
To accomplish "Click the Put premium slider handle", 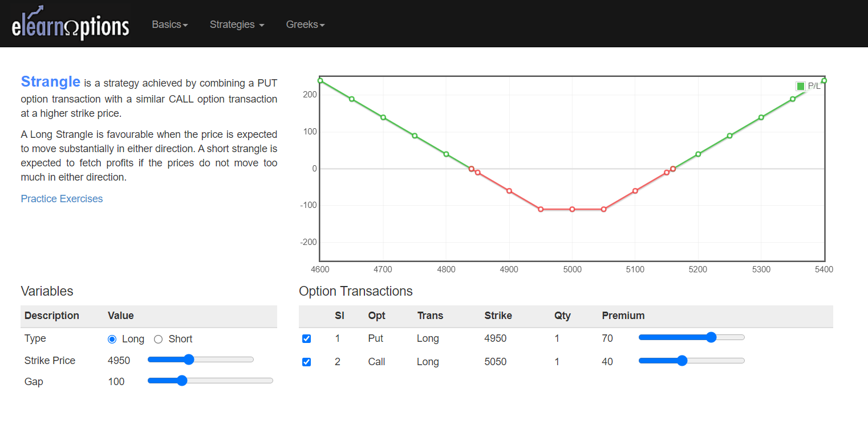I will click(711, 337).
